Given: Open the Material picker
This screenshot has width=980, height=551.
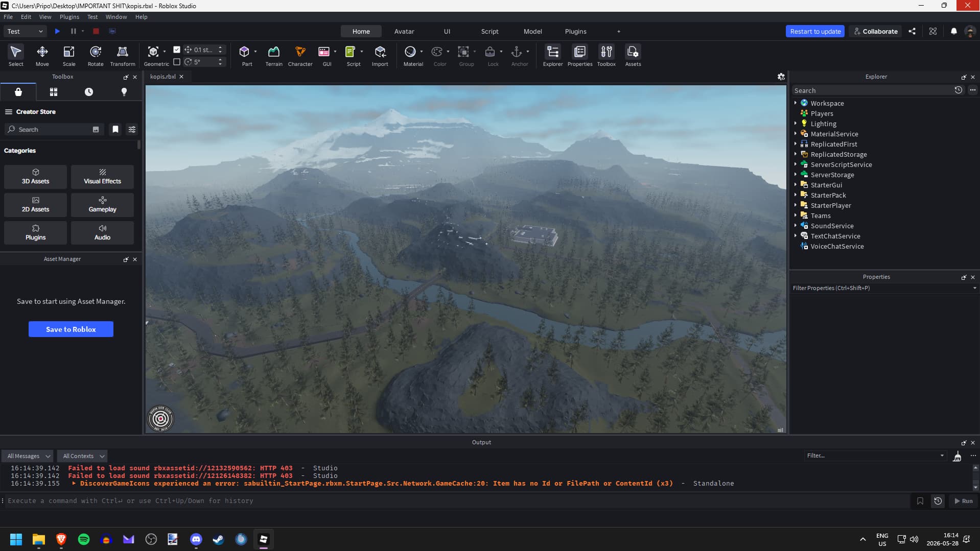Looking at the screenshot, I should click(x=410, y=56).
